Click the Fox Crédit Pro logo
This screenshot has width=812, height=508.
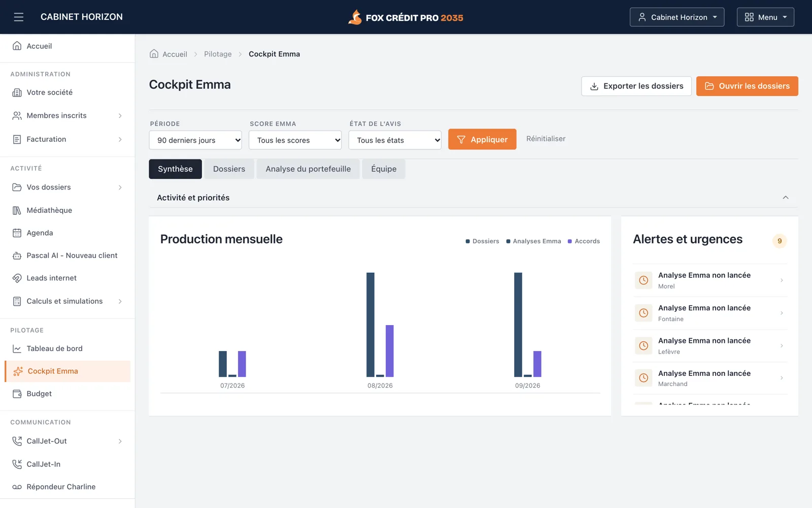pyautogui.click(x=405, y=17)
